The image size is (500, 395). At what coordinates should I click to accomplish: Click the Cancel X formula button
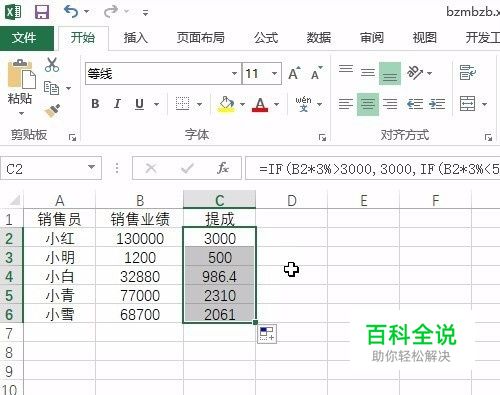tap(151, 168)
